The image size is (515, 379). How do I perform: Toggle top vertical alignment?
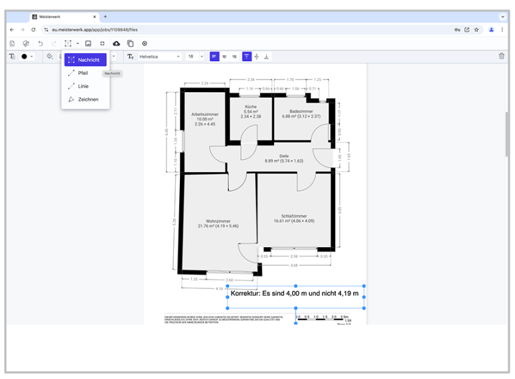(x=247, y=56)
